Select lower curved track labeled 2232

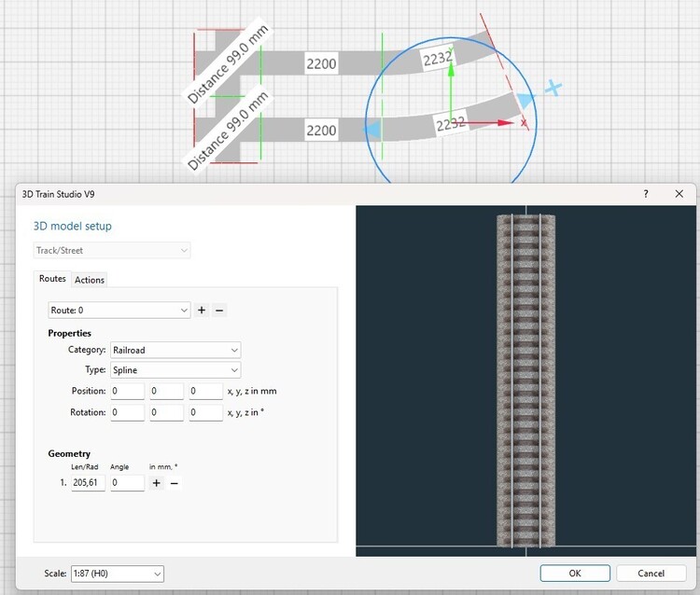[x=451, y=123]
